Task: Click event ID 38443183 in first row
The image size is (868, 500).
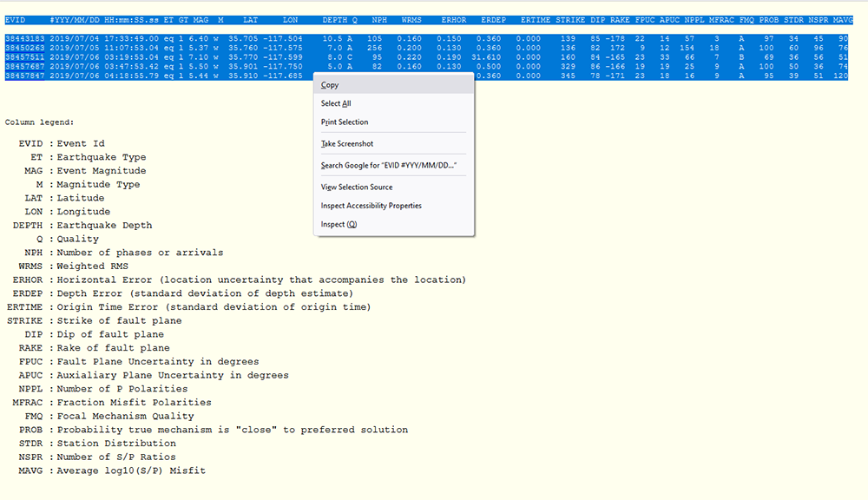Action: click(23, 39)
